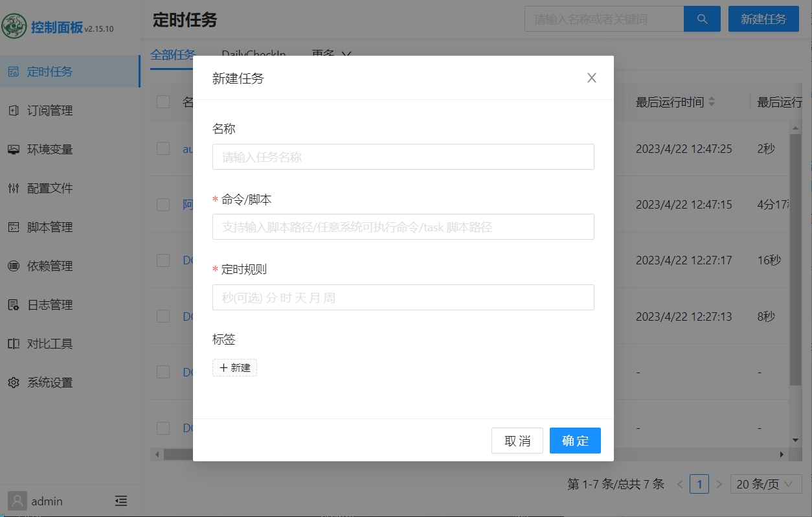
Task: Click the search magnifier icon
Action: [x=702, y=19]
